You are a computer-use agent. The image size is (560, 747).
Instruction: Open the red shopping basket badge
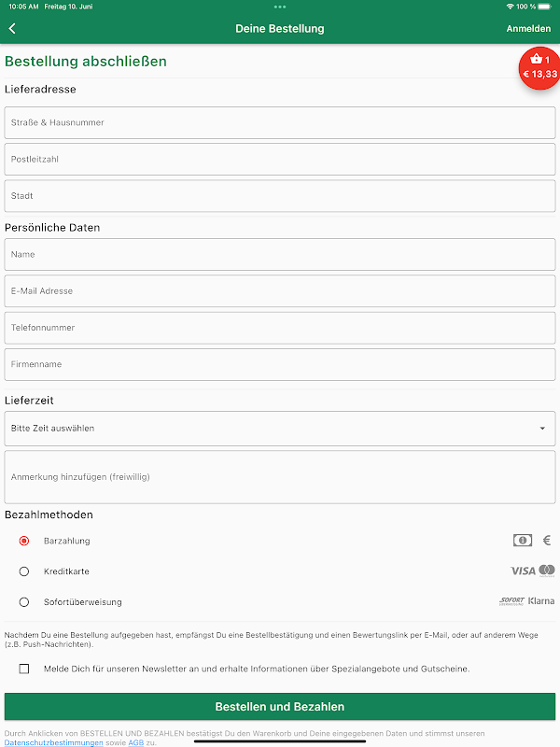coord(540,67)
